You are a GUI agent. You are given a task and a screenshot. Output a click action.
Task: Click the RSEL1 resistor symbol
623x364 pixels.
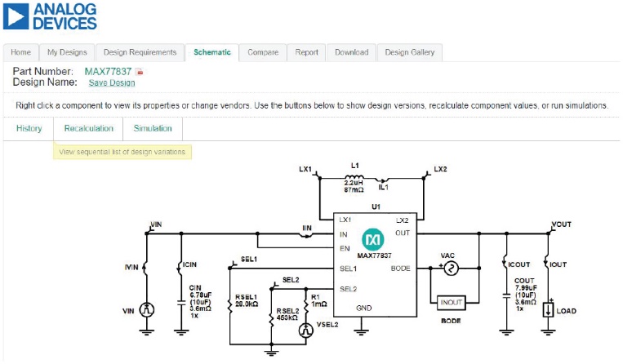231,302
